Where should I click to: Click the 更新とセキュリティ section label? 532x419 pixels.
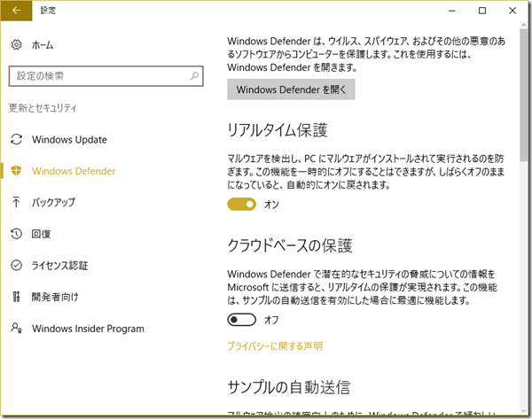click(x=43, y=108)
